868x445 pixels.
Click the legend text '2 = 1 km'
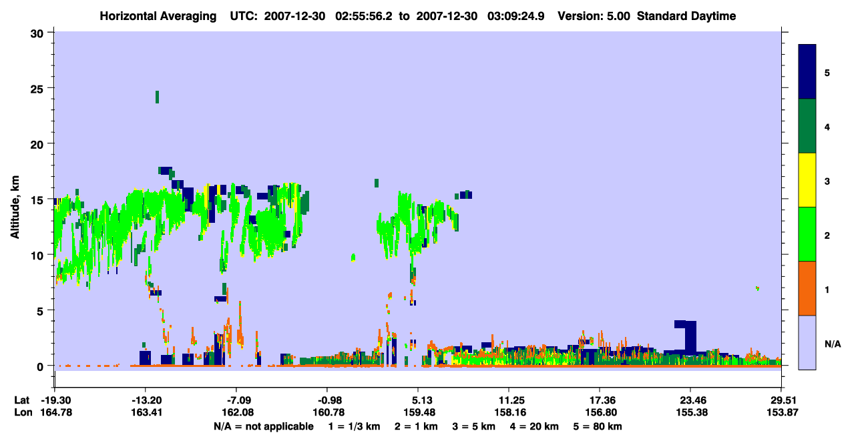[x=416, y=426]
